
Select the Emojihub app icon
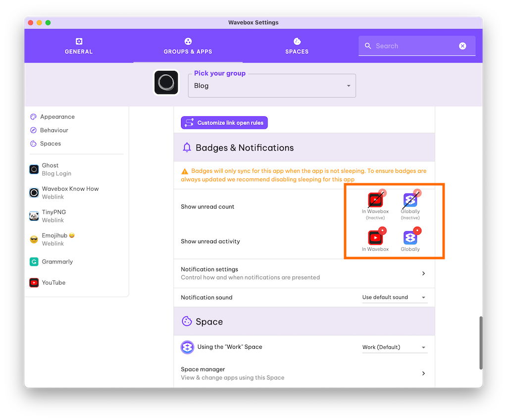click(x=34, y=239)
